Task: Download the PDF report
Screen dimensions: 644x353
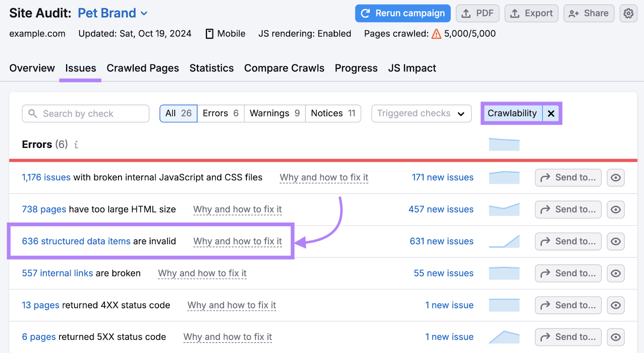Action: [477, 13]
